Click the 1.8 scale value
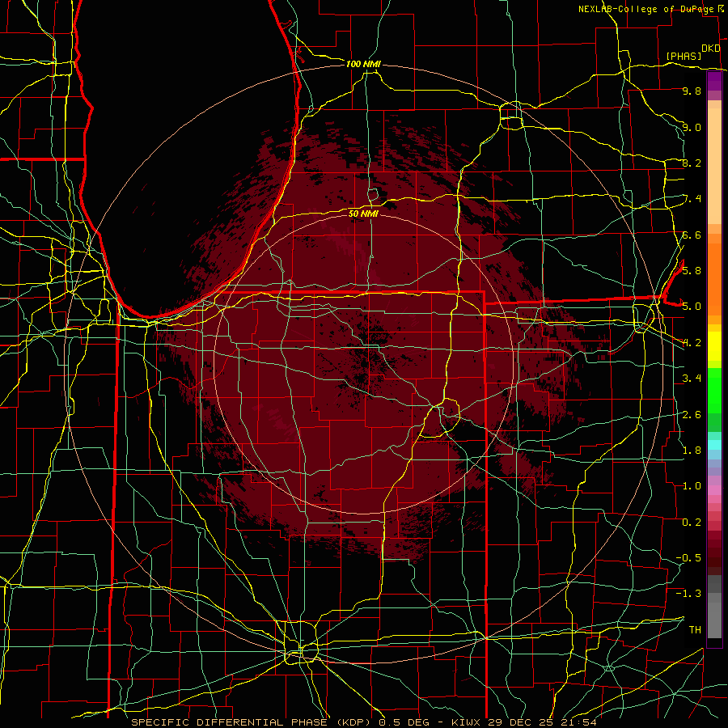Viewport: 728px width, 728px height. click(692, 451)
